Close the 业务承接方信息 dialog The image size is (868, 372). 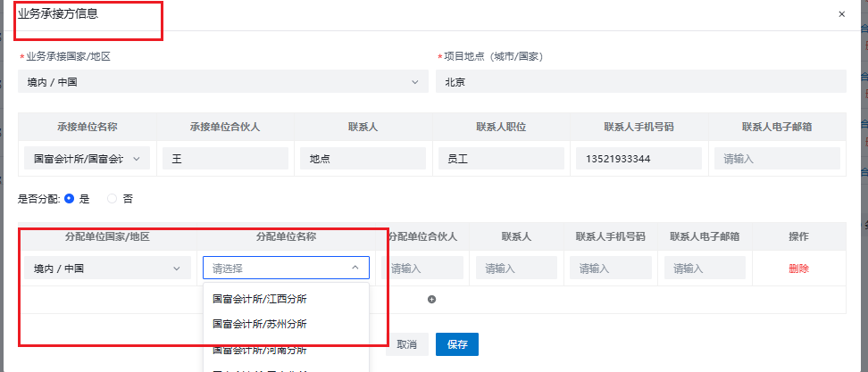coord(841,14)
